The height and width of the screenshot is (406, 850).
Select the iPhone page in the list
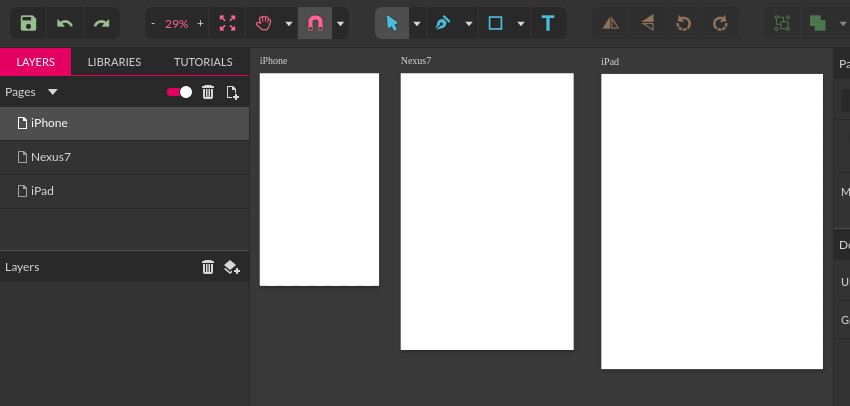point(125,123)
